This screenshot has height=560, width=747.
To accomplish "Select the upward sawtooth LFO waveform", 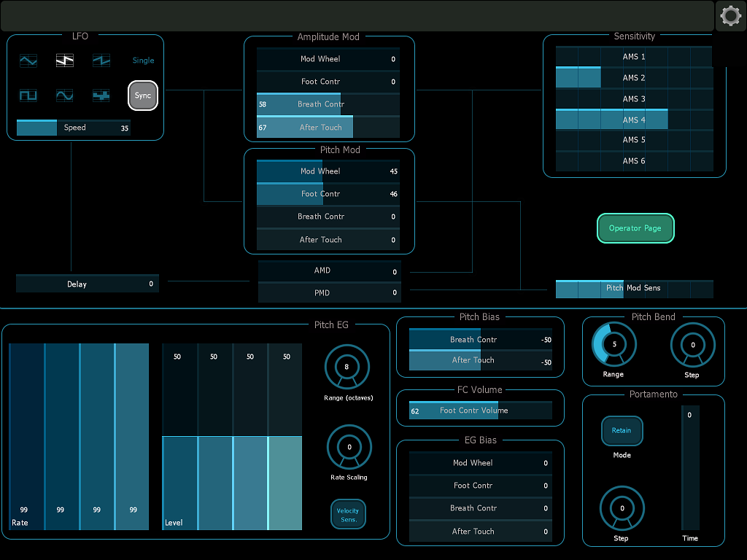I will click(101, 61).
